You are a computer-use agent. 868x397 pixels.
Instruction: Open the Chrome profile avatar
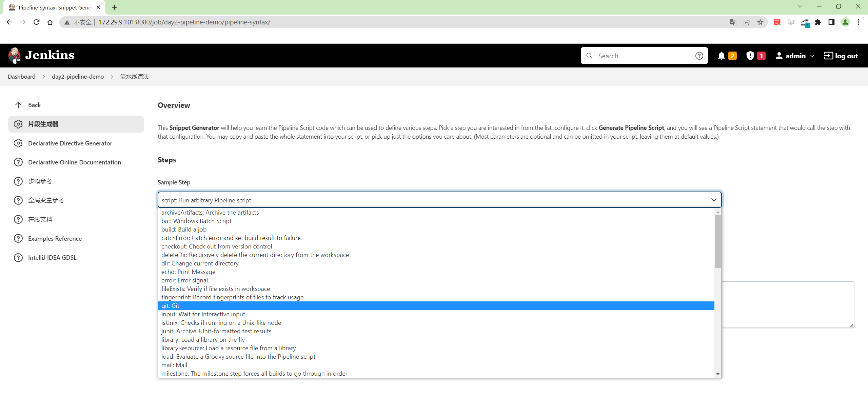[x=845, y=22]
